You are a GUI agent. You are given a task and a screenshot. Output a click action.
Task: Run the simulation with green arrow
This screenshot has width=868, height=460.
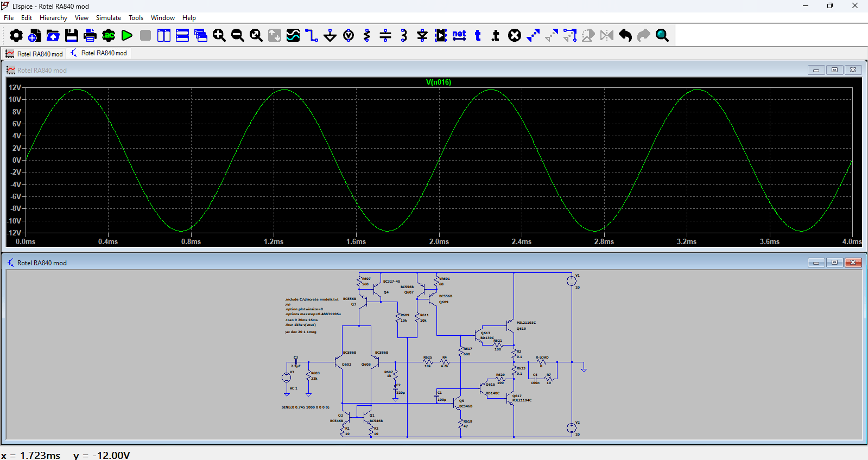[x=127, y=35]
